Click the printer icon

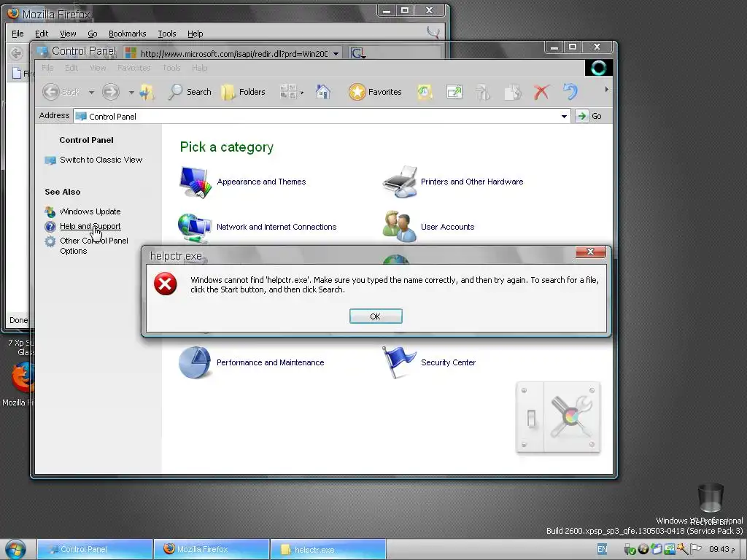[x=400, y=182]
